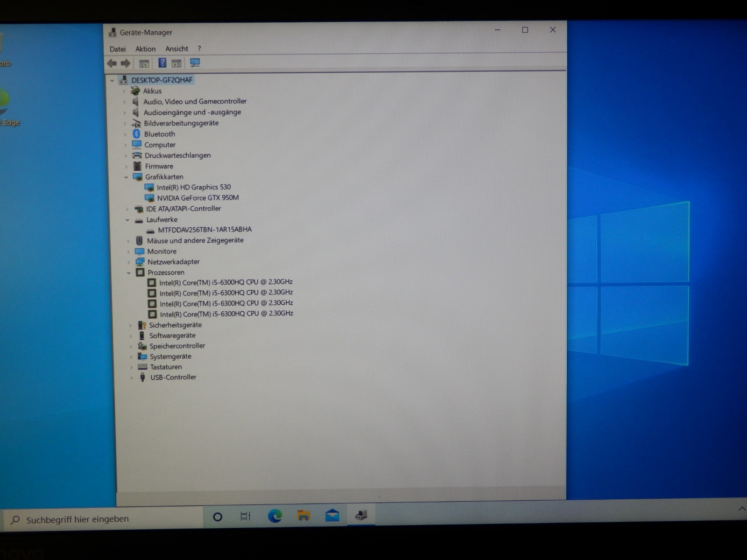The height and width of the screenshot is (560, 747).
Task: Select the last i5-6300HQ CPU entry
Action: [x=226, y=314]
